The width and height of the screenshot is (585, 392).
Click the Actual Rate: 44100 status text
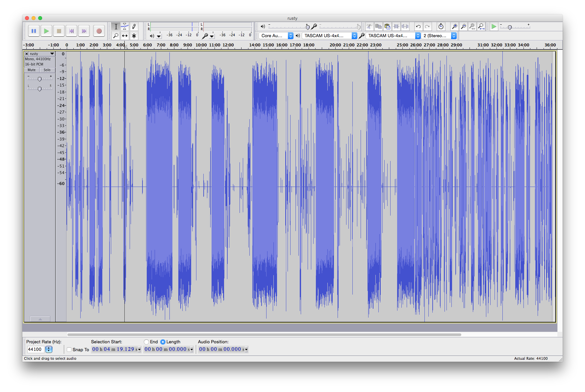[531, 358]
